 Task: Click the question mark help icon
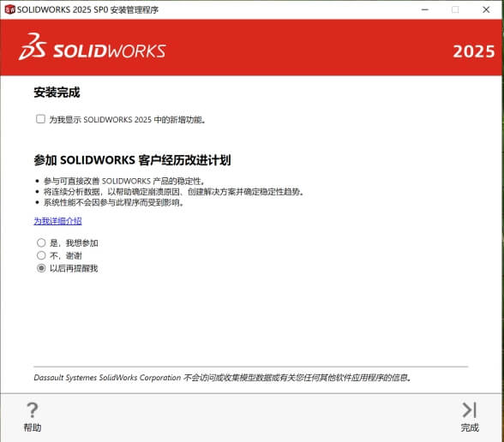pyautogui.click(x=33, y=410)
